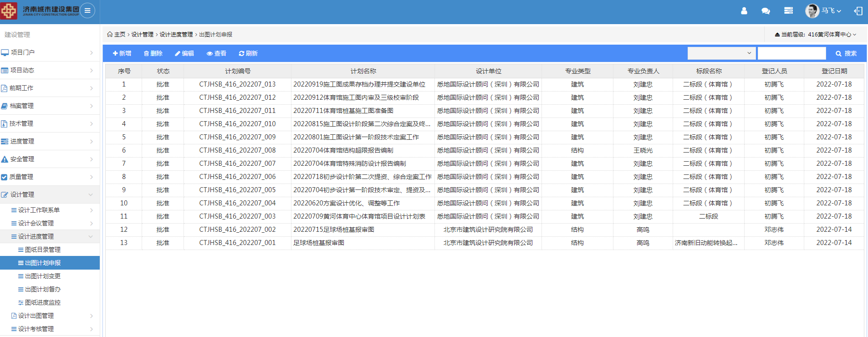Viewport: 868px width, 337px height.
Task: Open 图纸进度监控 menu item
Action: [42, 302]
